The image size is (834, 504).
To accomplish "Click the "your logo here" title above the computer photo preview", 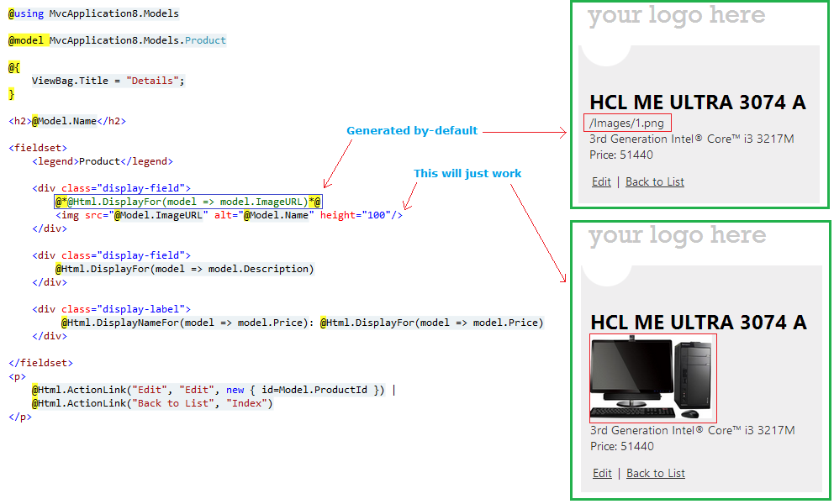I will click(x=677, y=235).
